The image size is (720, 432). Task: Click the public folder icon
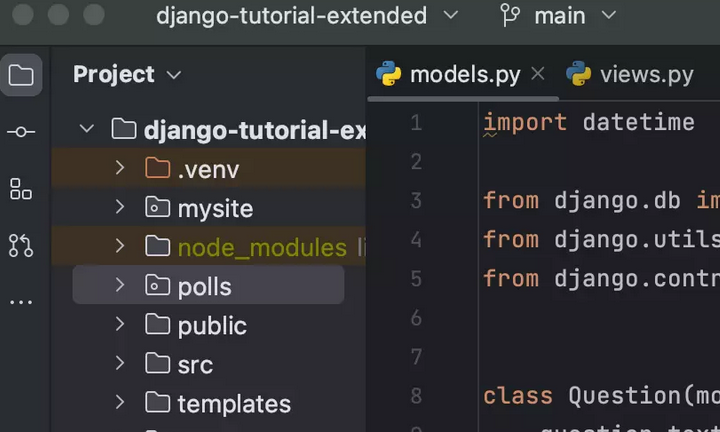click(x=158, y=324)
